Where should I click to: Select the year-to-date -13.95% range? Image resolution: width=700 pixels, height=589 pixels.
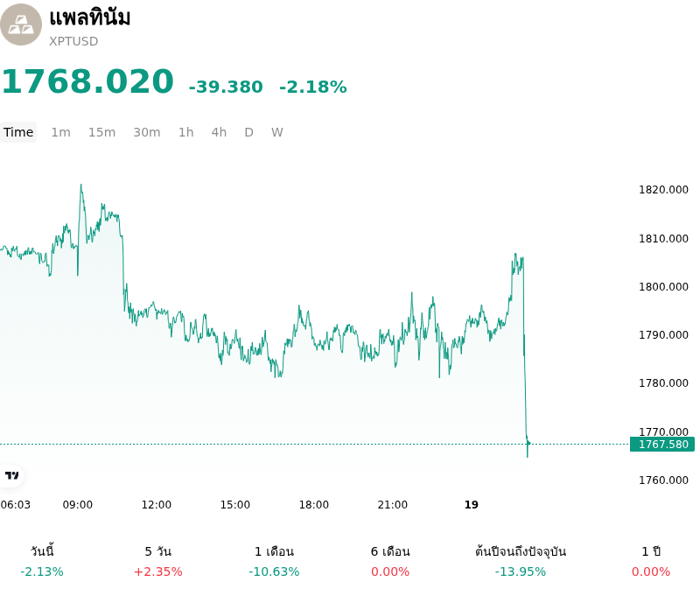(521, 561)
